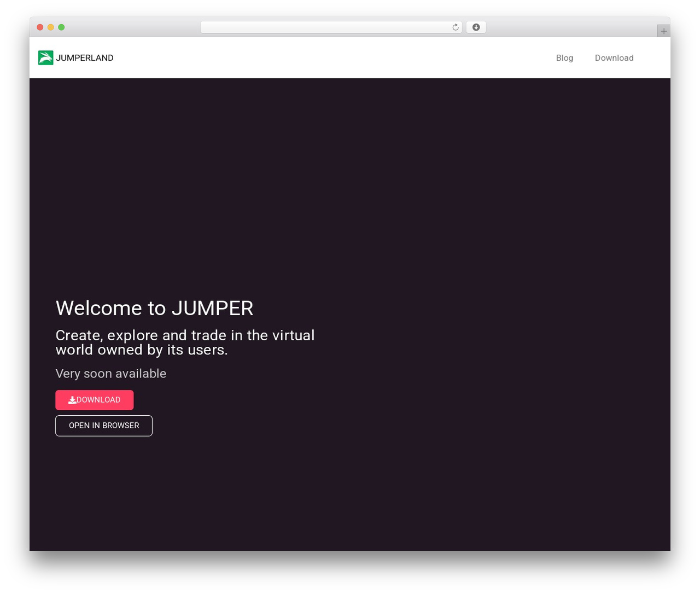Open the Blog navigation link
700x593 pixels.
click(x=564, y=58)
